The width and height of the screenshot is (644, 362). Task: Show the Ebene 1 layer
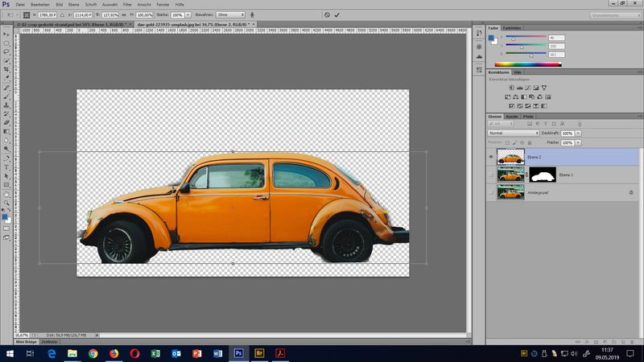click(x=491, y=175)
